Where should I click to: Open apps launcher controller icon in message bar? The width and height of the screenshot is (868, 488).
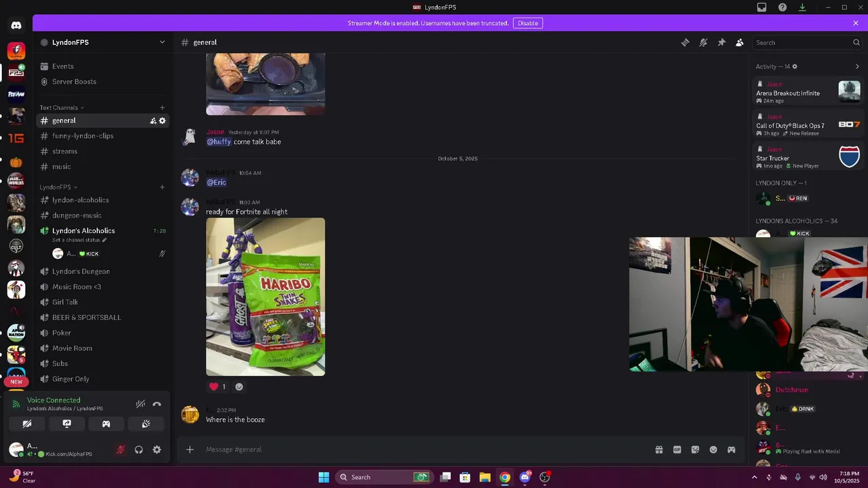(x=732, y=449)
